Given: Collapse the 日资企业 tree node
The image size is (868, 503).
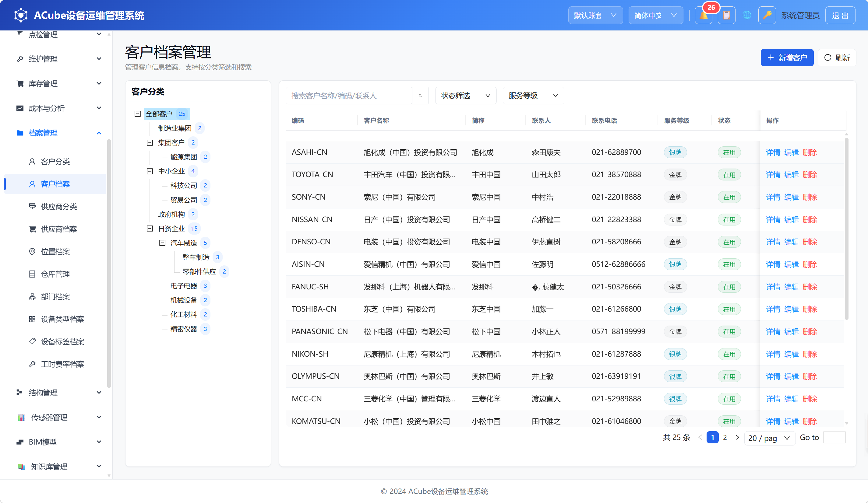Looking at the screenshot, I should tap(150, 229).
